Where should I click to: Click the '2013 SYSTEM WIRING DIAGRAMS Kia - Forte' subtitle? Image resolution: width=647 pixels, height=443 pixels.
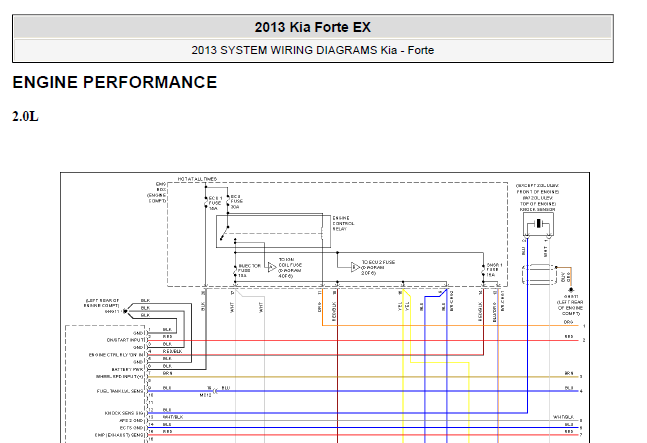click(x=312, y=50)
